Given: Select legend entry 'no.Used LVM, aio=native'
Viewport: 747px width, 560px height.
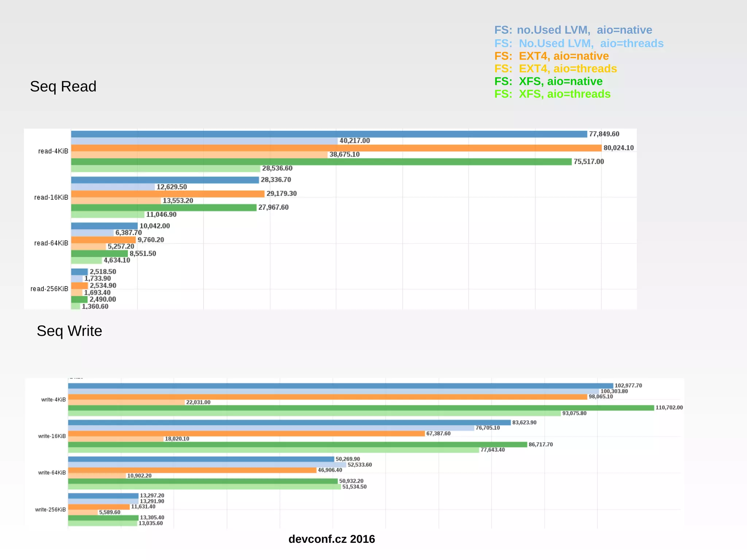Looking at the screenshot, I should 573,30.
